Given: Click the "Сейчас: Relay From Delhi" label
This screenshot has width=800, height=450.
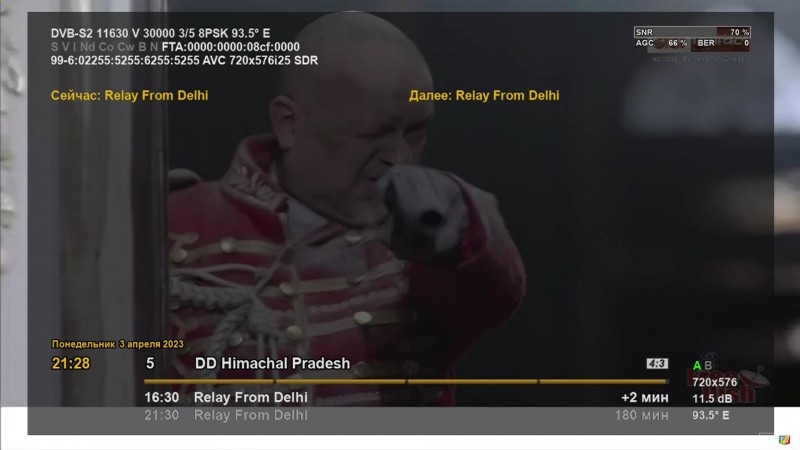Looking at the screenshot, I should pyautogui.click(x=130, y=95).
